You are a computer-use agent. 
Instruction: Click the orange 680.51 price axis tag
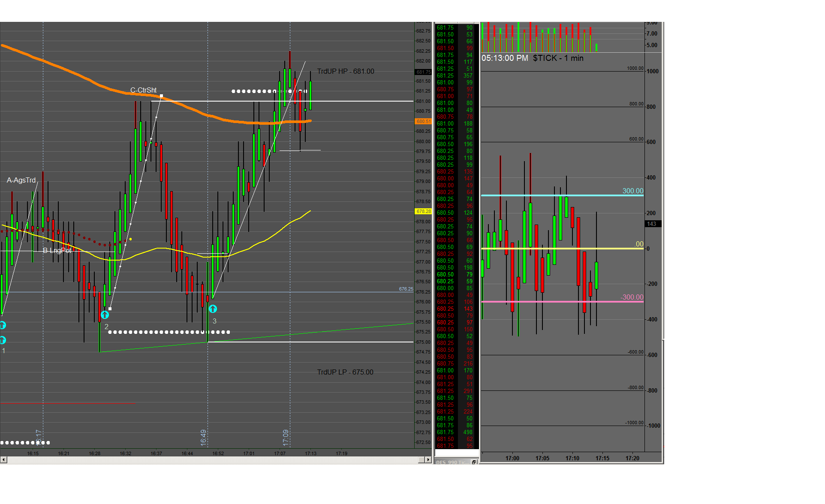pos(423,121)
